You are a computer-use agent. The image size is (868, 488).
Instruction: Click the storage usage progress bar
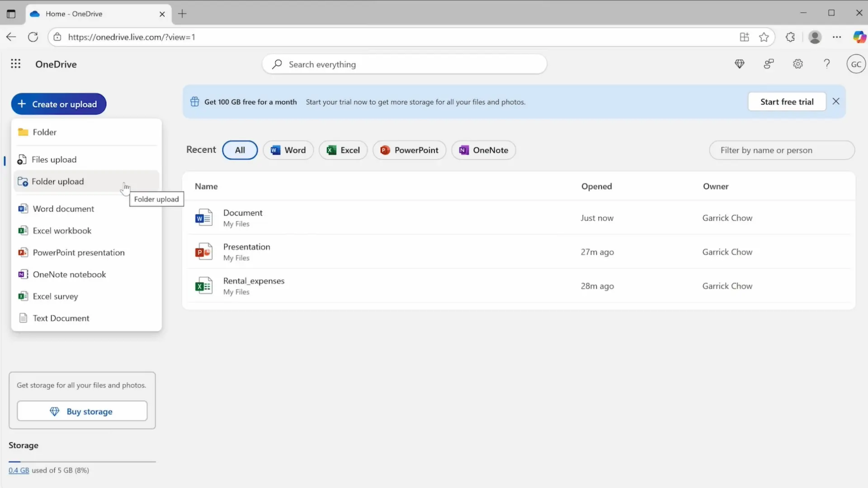(x=82, y=461)
